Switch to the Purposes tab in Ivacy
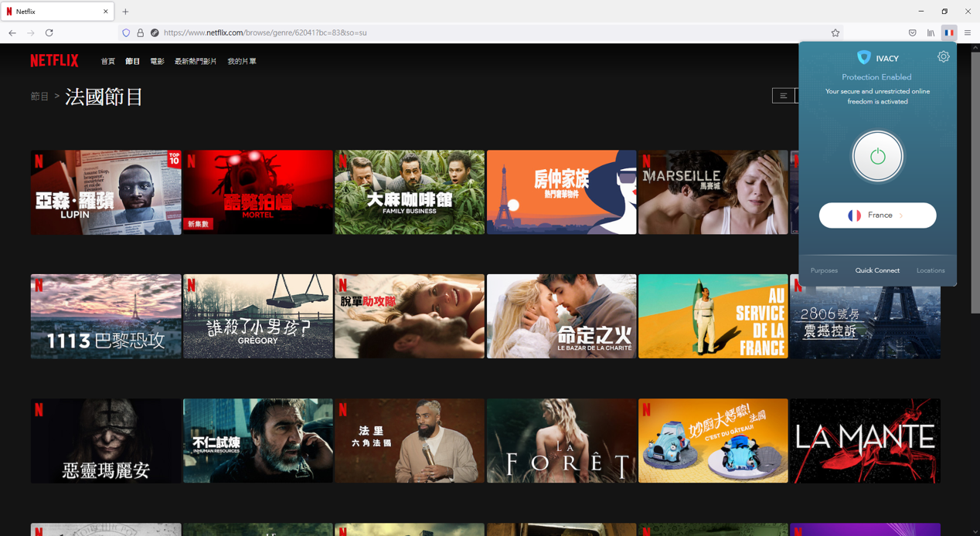Screen dimensions: 980x536 824,270
